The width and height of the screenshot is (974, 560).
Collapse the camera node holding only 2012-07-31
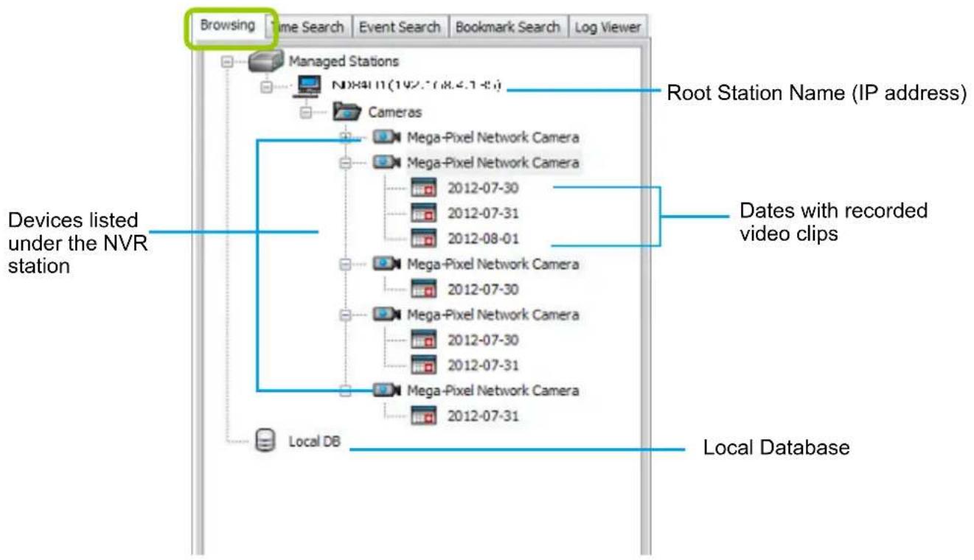[344, 391]
